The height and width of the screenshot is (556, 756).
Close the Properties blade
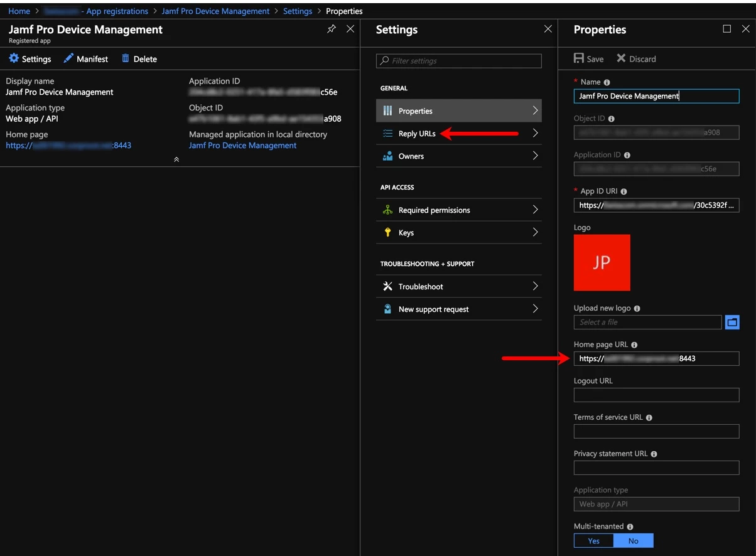tap(746, 29)
